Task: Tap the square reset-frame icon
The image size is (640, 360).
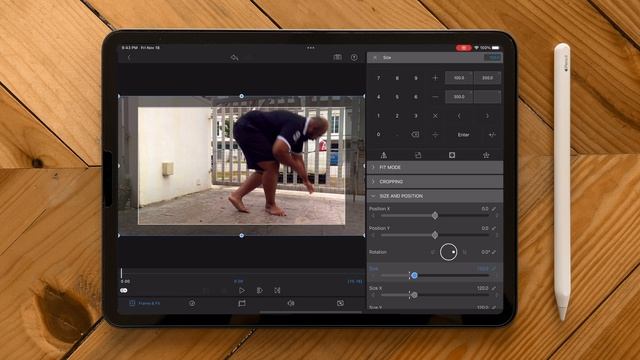Action: [x=452, y=155]
